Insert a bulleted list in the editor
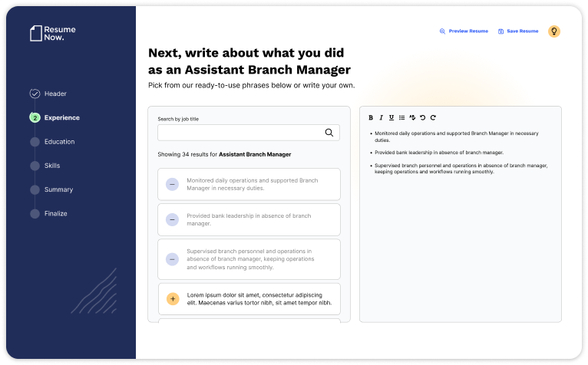 tap(401, 117)
